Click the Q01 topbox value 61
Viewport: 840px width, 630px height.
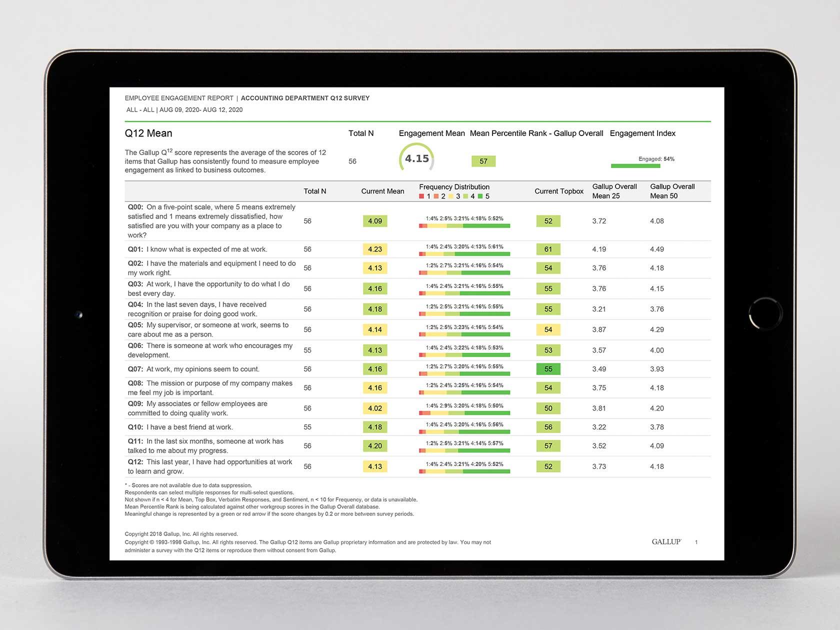coord(548,249)
